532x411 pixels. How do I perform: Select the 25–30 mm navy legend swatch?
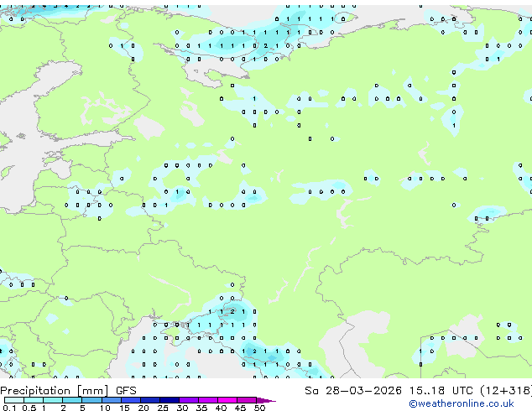point(170,400)
